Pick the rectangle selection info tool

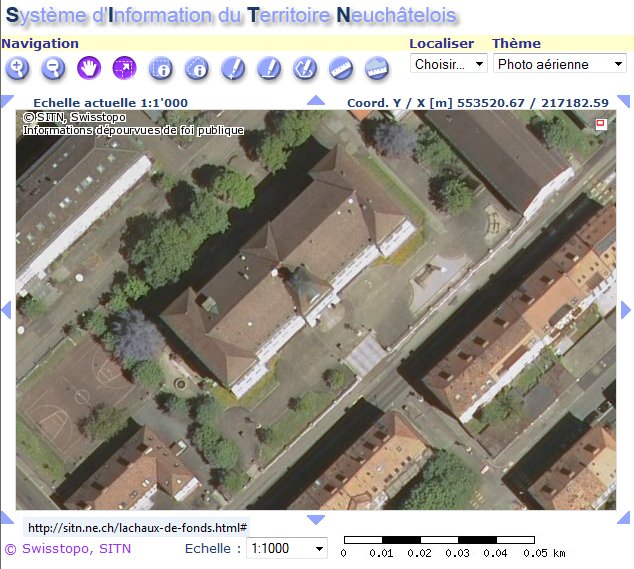161,68
